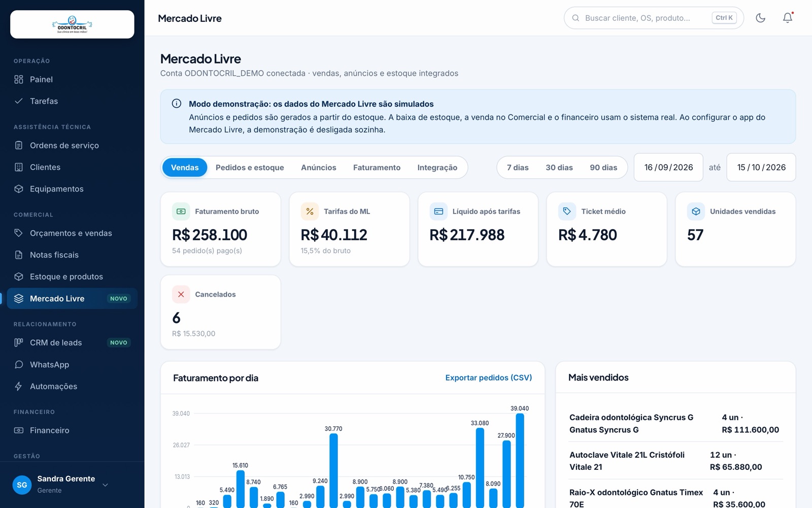Select 7 dias period
Image resolution: width=812 pixels, height=508 pixels.
518,168
